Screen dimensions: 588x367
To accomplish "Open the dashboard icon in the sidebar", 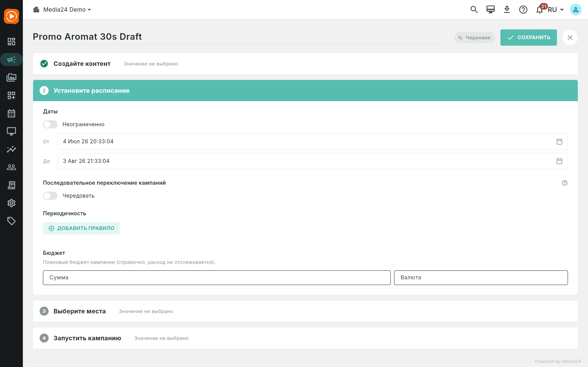I will (x=11, y=42).
